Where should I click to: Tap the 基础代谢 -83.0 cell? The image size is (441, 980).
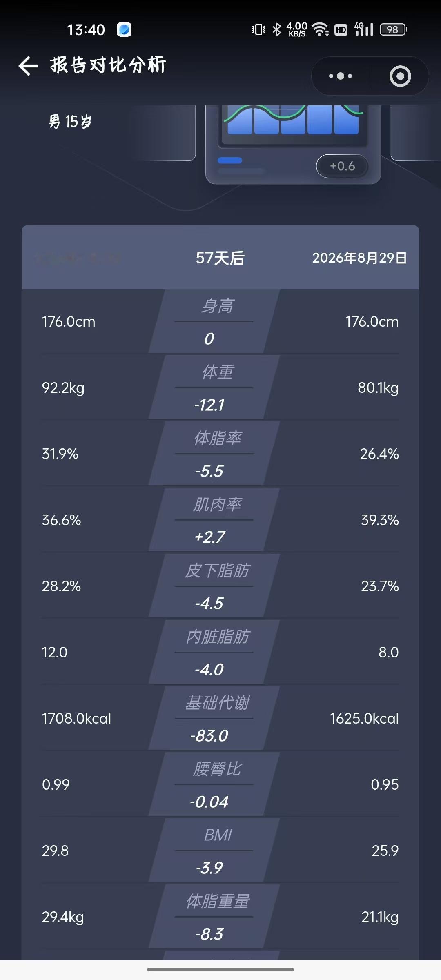(214, 718)
